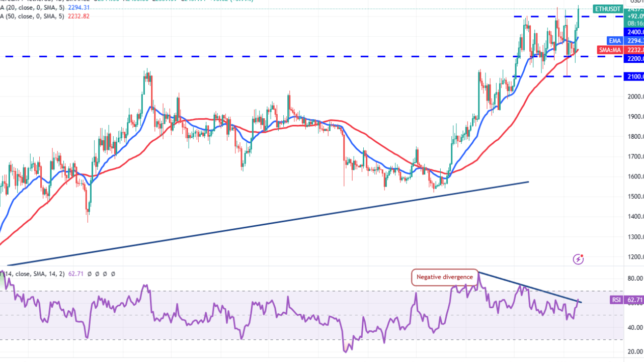Click the 1700.0 price axis label
The height and width of the screenshot is (362, 644).
click(635, 157)
